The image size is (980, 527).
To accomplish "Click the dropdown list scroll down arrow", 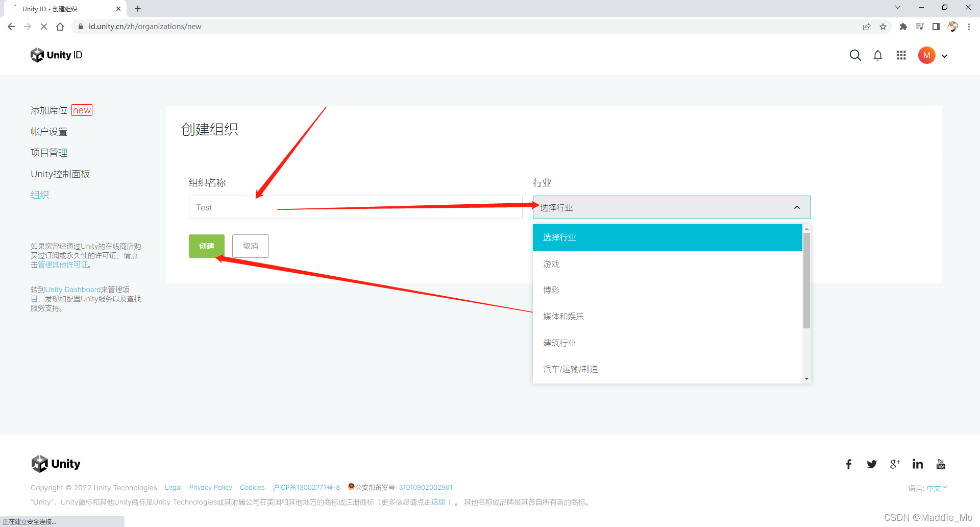I will (806, 379).
